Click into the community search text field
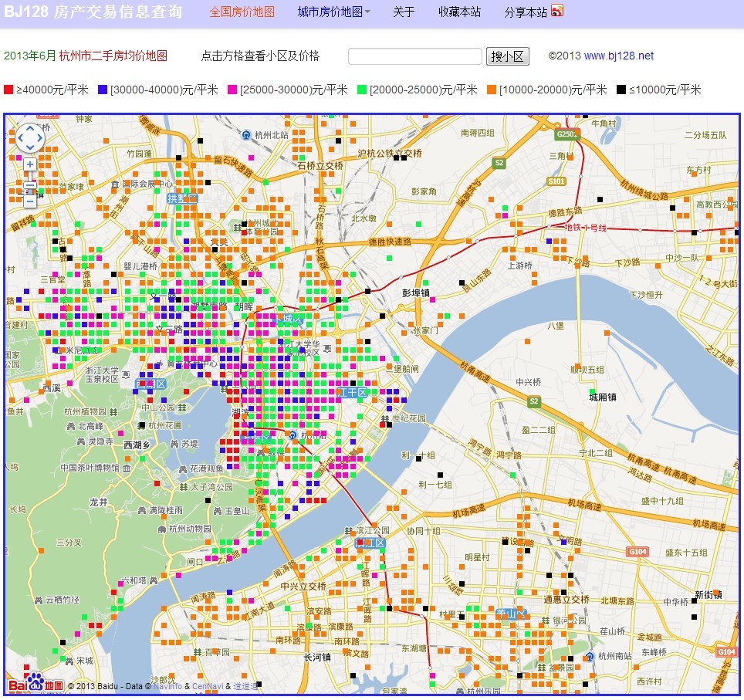The width and height of the screenshot is (744, 700). tap(414, 56)
